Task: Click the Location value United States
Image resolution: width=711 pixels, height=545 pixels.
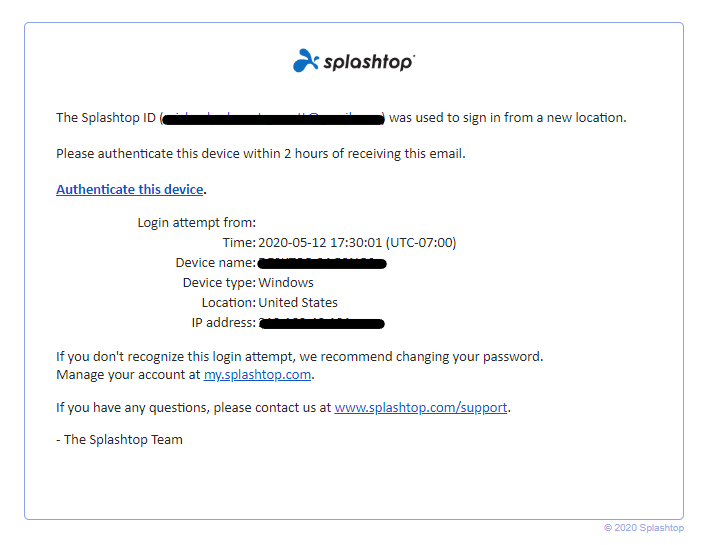Action: coord(298,302)
